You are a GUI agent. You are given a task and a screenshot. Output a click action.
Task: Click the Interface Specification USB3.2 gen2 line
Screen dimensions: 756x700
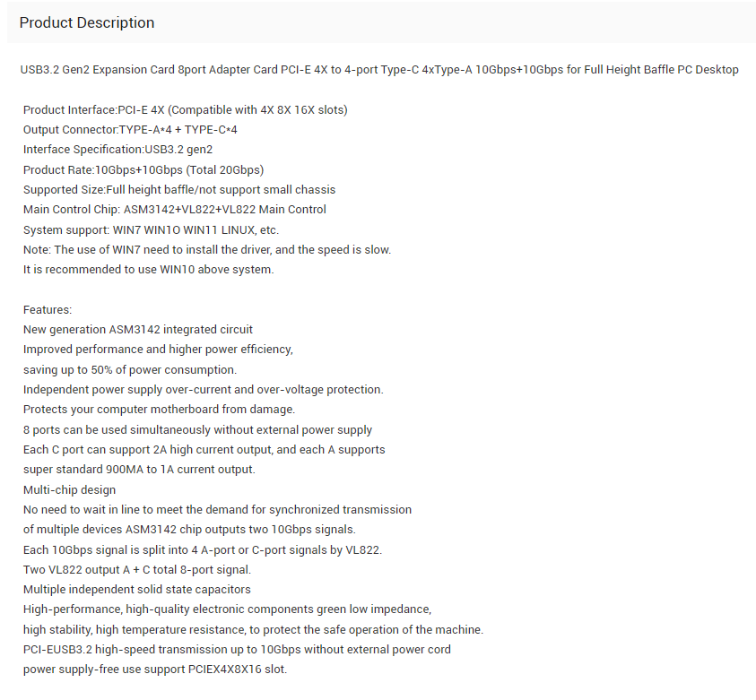pos(117,150)
